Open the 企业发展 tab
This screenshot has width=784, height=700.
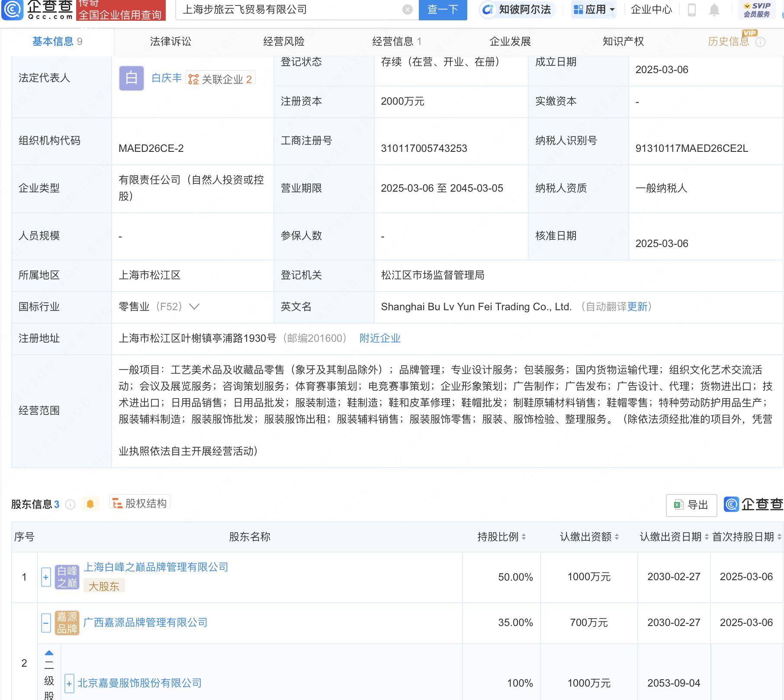(x=510, y=42)
